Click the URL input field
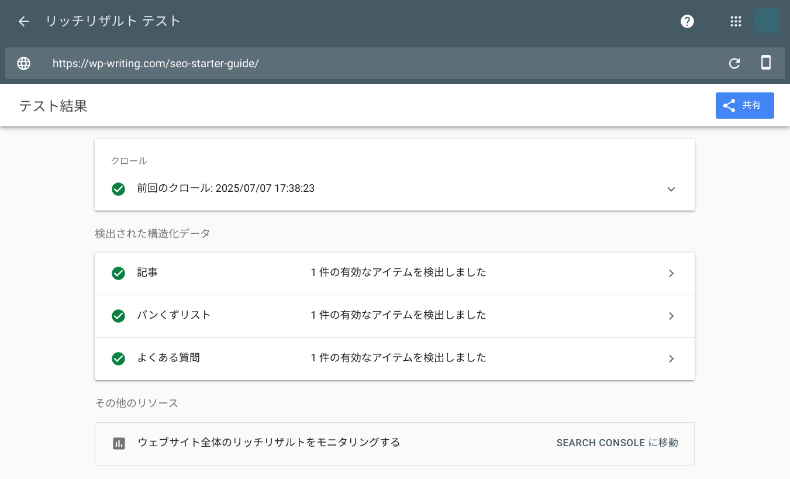Viewport: 790px width, 479px height. pos(380,63)
